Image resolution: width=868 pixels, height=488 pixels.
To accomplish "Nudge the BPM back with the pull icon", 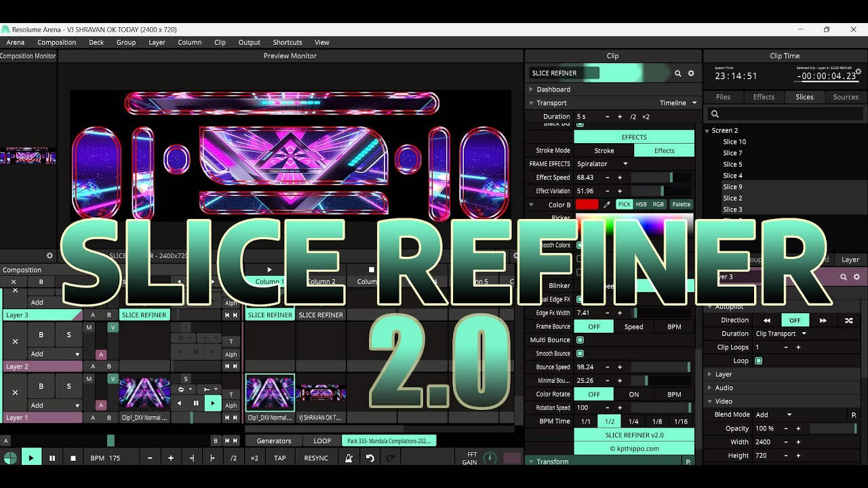I will coord(192,458).
